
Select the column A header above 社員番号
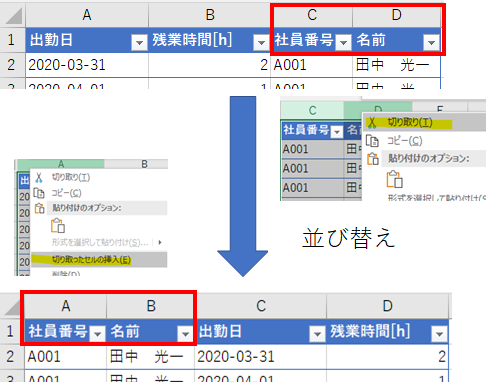pyautogui.click(x=66, y=306)
